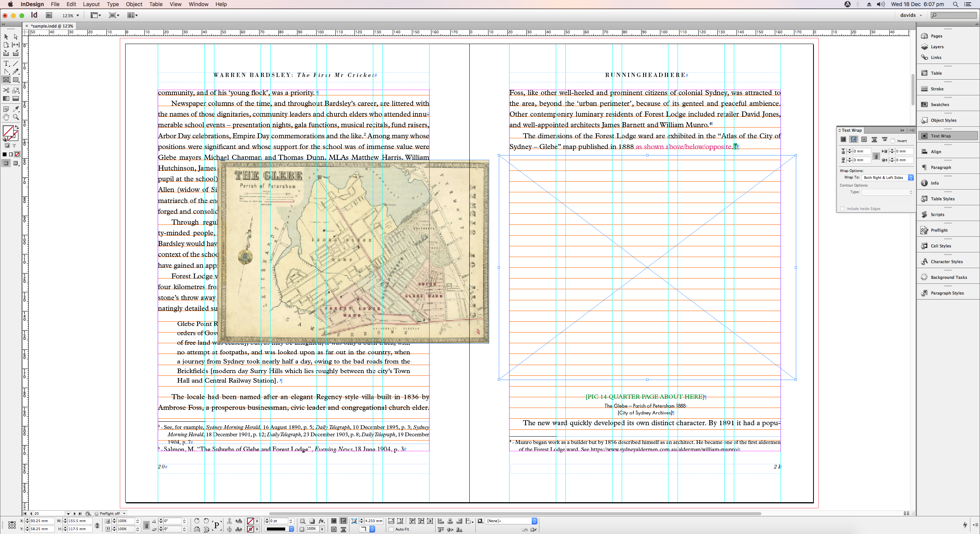
Task: Open the Wrap To dropdown
Action: tap(888, 178)
